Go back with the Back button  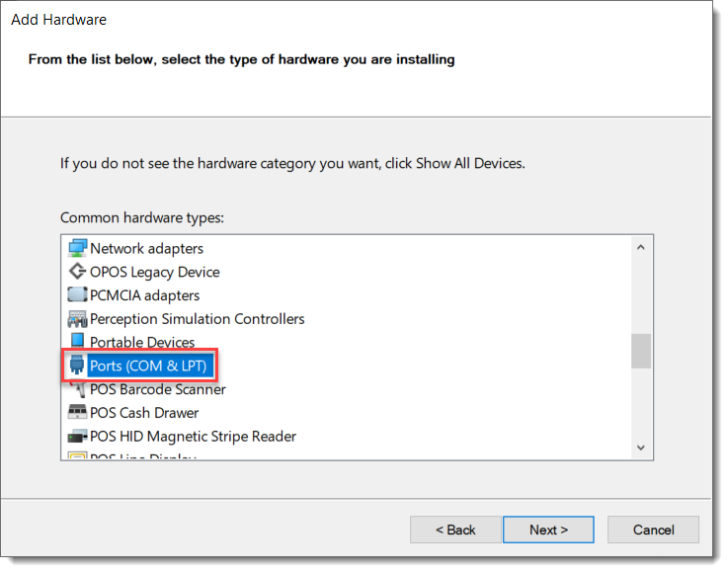click(x=455, y=530)
